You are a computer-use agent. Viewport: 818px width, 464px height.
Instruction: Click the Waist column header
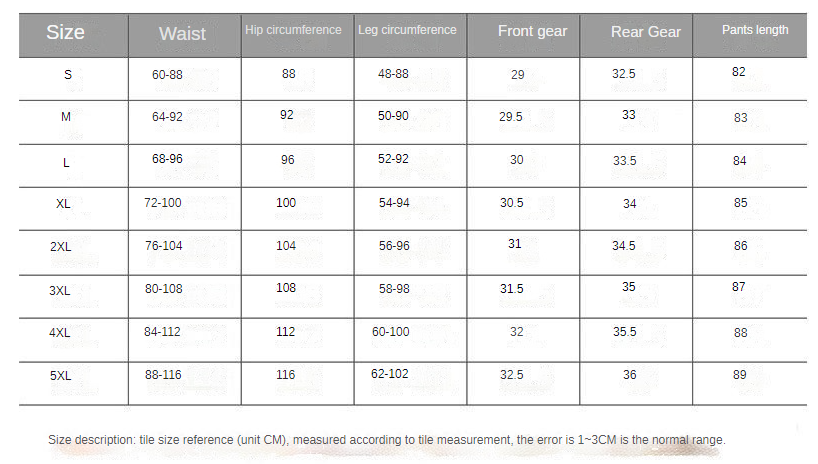182,33
